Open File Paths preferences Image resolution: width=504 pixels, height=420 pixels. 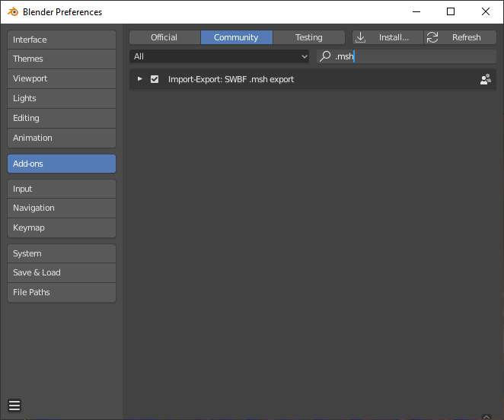tap(62, 292)
